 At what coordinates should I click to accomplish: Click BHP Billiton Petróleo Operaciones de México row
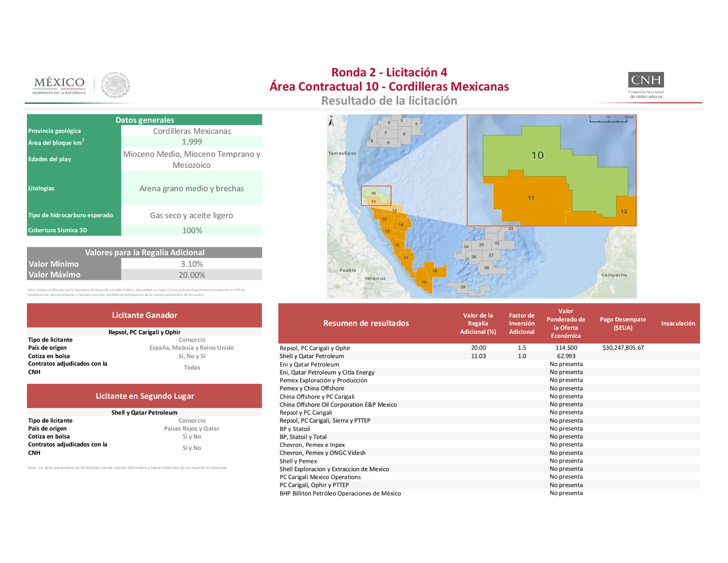(489, 493)
